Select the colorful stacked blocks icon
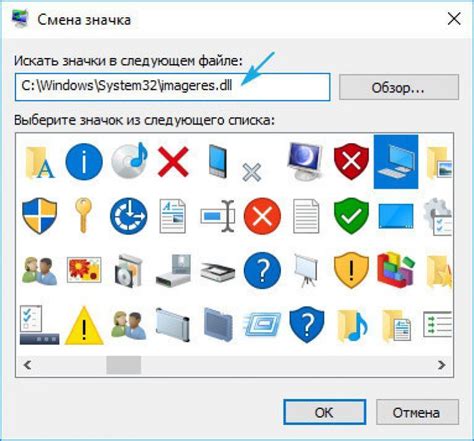This screenshot has height=441, width=474. pos(396,269)
